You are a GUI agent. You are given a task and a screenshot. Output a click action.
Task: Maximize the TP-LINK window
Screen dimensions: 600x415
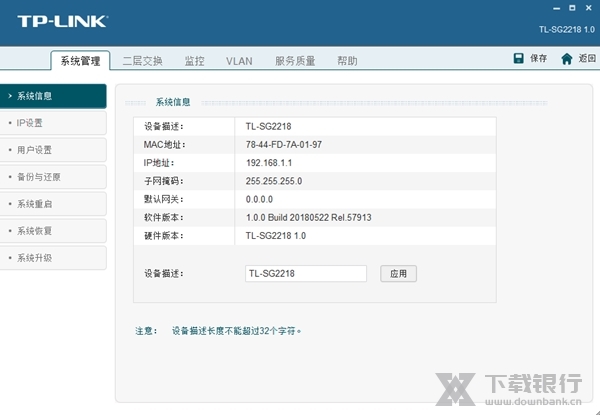coord(572,8)
